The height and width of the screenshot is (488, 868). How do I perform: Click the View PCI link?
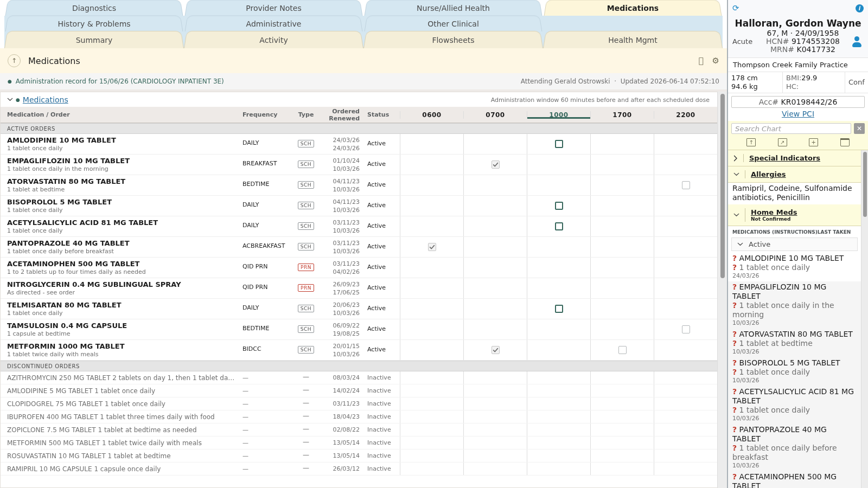[797, 114]
